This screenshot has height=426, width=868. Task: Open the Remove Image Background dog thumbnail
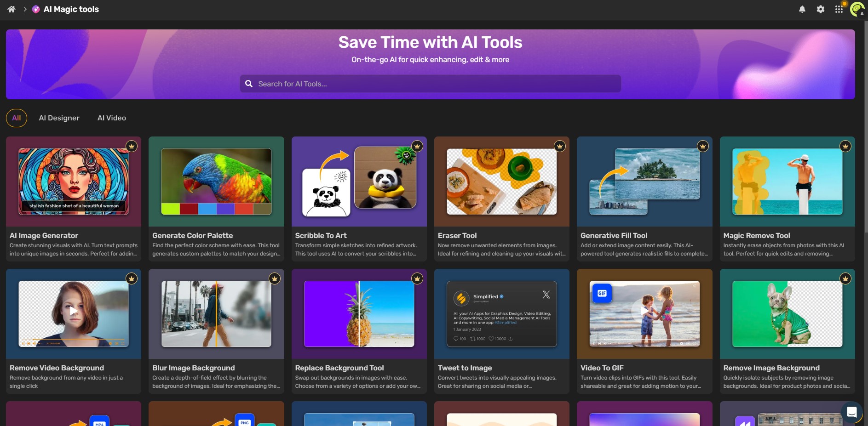tap(788, 314)
